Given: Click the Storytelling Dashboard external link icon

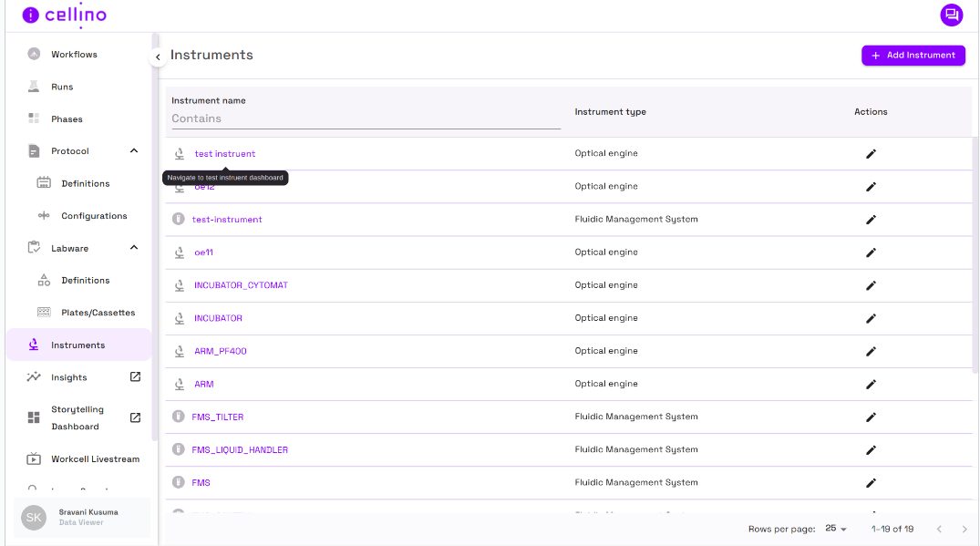Looking at the screenshot, I should click(x=135, y=417).
